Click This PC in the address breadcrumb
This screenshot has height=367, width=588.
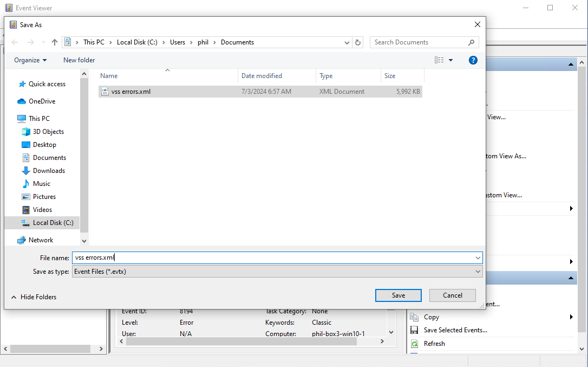click(x=94, y=42)
